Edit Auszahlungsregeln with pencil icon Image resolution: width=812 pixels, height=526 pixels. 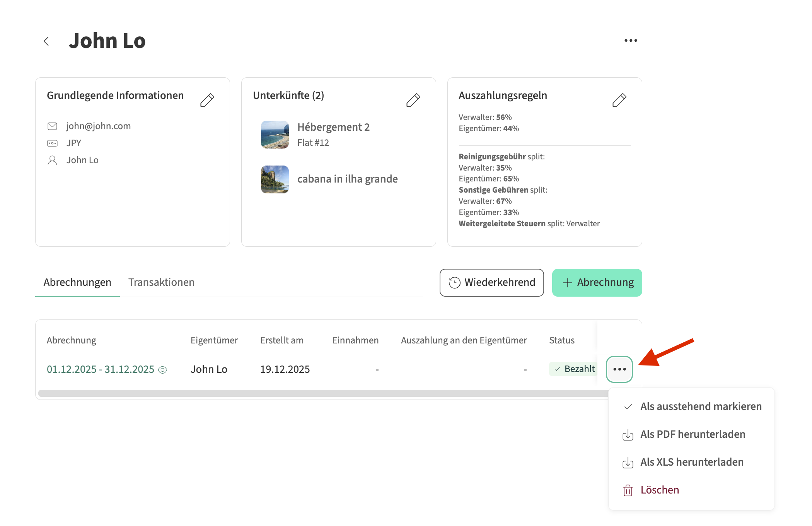(619, 100)
